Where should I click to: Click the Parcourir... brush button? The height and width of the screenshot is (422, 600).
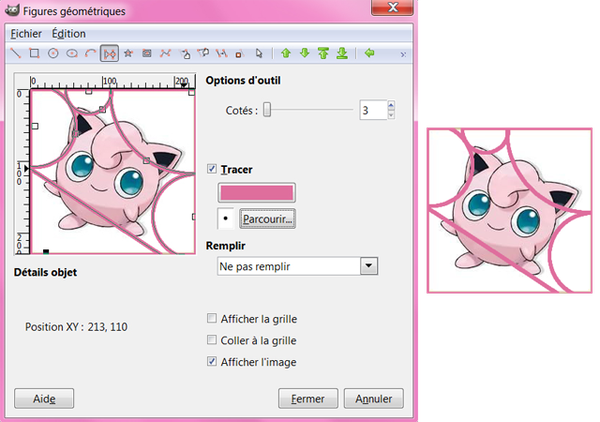(x=267, y=219)
